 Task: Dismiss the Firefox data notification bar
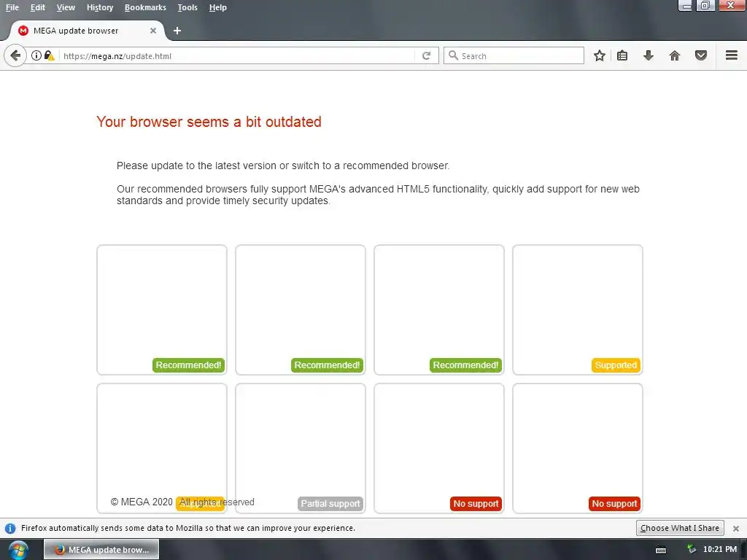[x=735, y=528]
